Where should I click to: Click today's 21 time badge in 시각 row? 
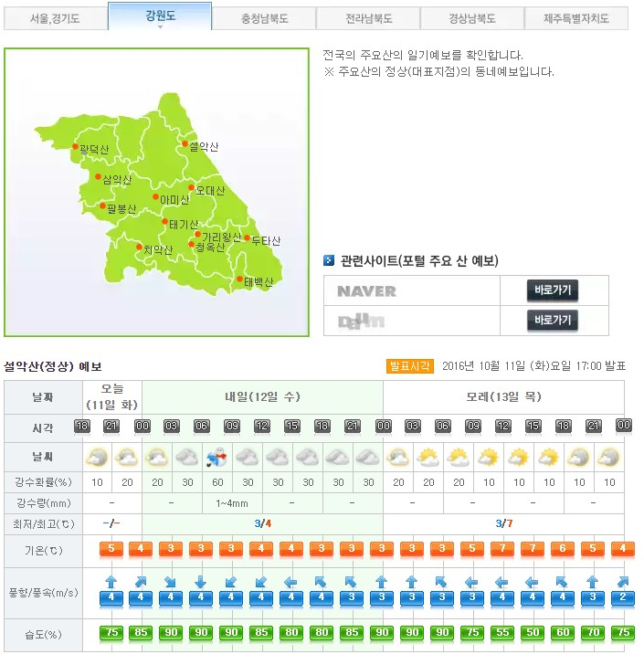coord(111,427)
